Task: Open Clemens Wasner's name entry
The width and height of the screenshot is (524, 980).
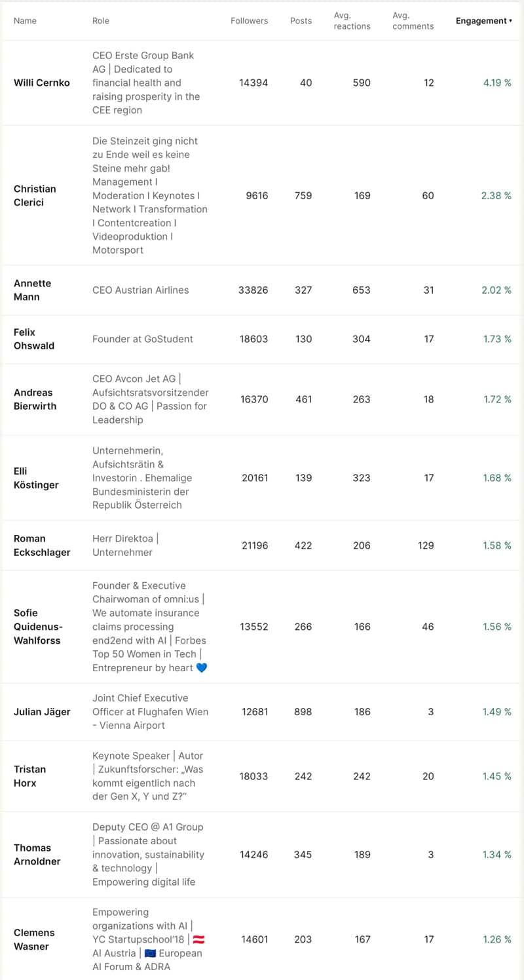Action: point(34,939)
